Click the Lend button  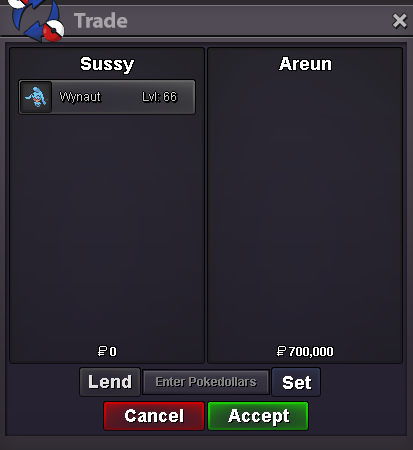coord(110,382)
